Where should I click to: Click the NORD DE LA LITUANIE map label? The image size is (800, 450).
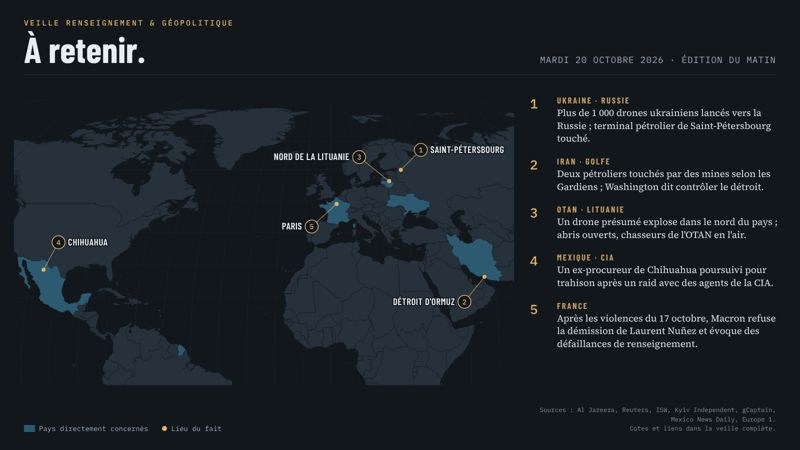point(311,157)
